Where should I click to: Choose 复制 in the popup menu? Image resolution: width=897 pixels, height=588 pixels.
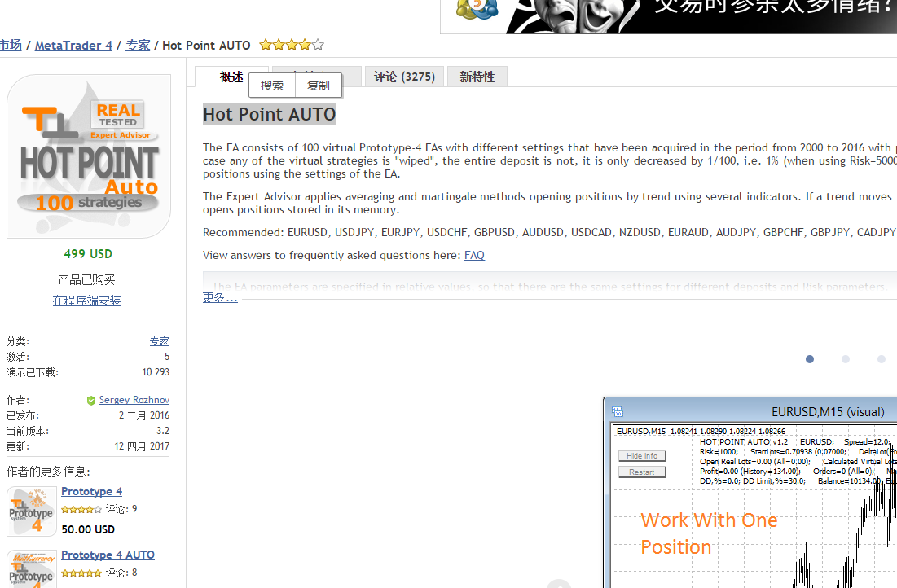click(x=319, y=86)
